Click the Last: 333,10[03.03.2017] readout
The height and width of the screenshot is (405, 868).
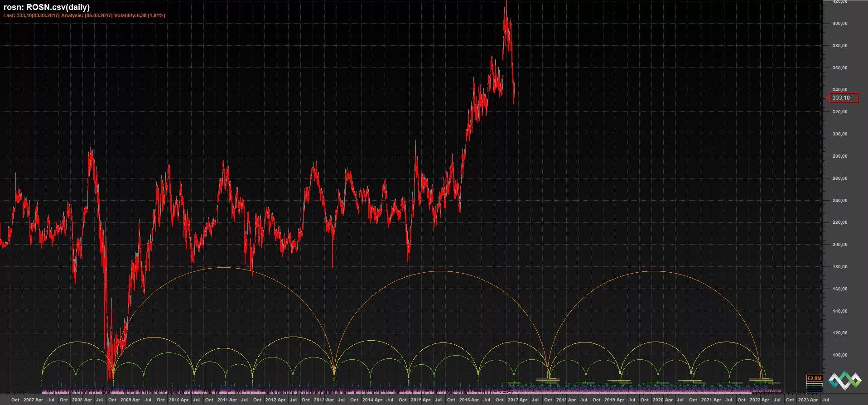31,15
